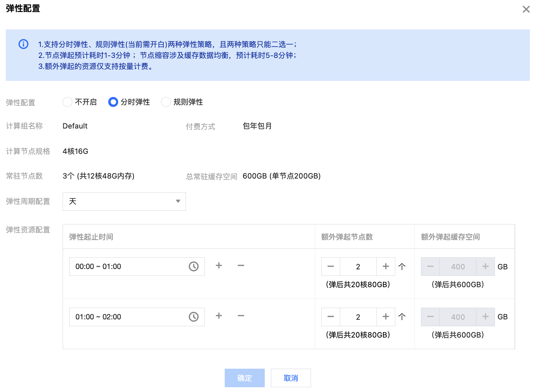Add a time row after 00:00 ~ 01:00
Viewport: 535px width, 392px height.
[x=219, y=266]
